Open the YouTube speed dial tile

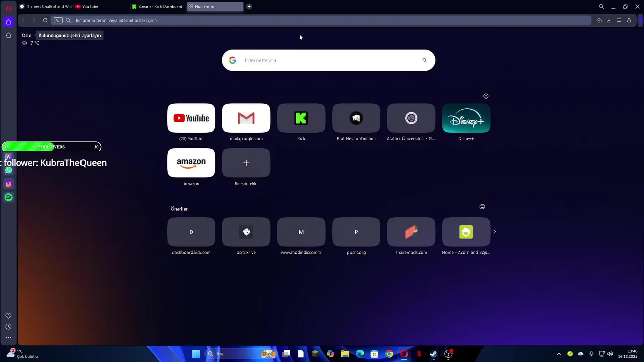[x=191, y=118]
